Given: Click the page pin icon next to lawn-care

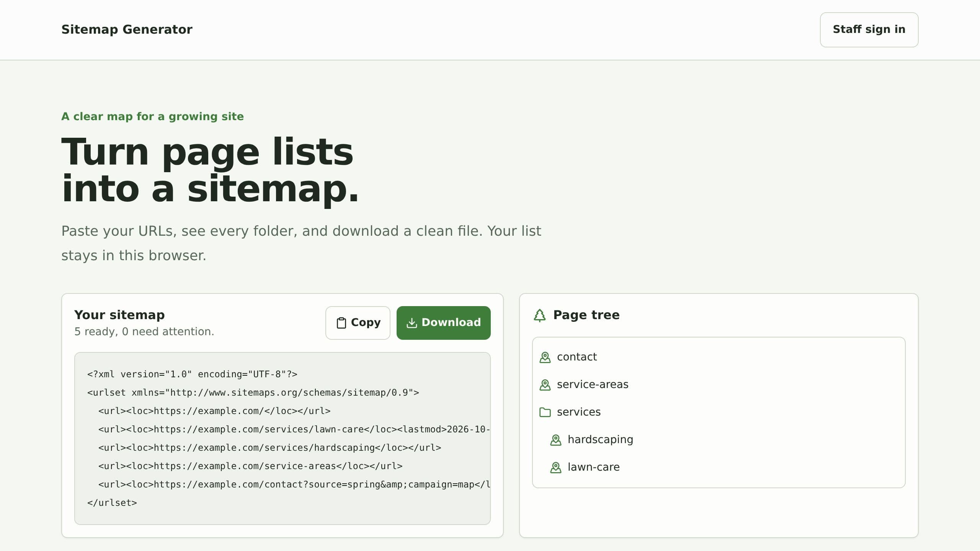Looking at the screenshot, I should pyautogui.click(x=555, y=468).
